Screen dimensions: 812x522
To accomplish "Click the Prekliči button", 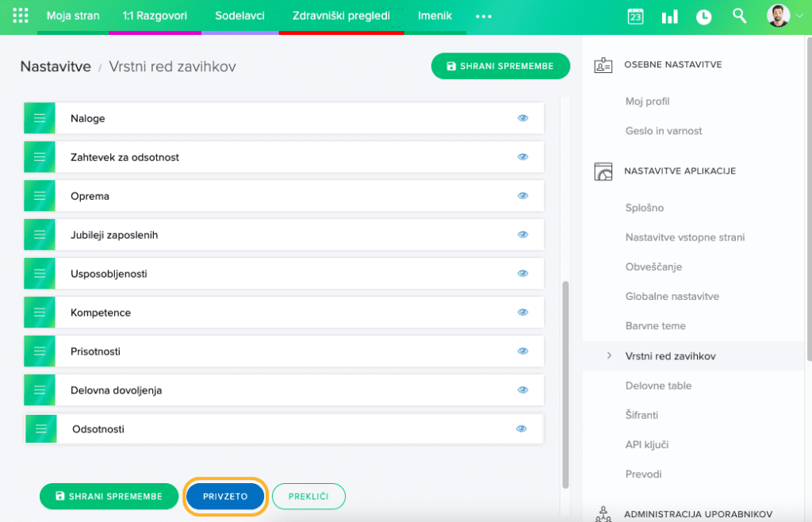I will (308, 497).
